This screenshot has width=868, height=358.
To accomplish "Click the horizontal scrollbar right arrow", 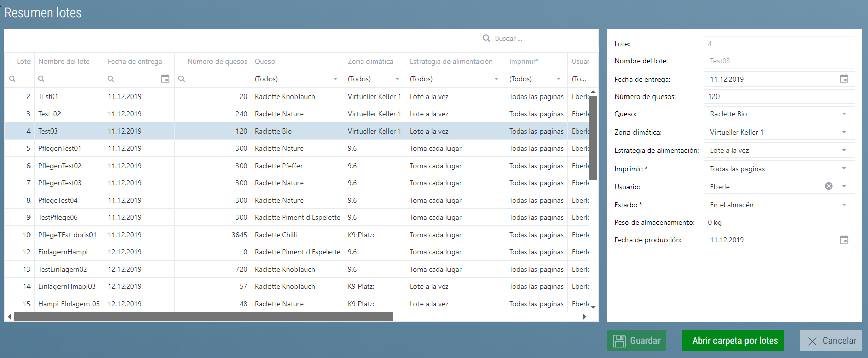I will point(584,317).
